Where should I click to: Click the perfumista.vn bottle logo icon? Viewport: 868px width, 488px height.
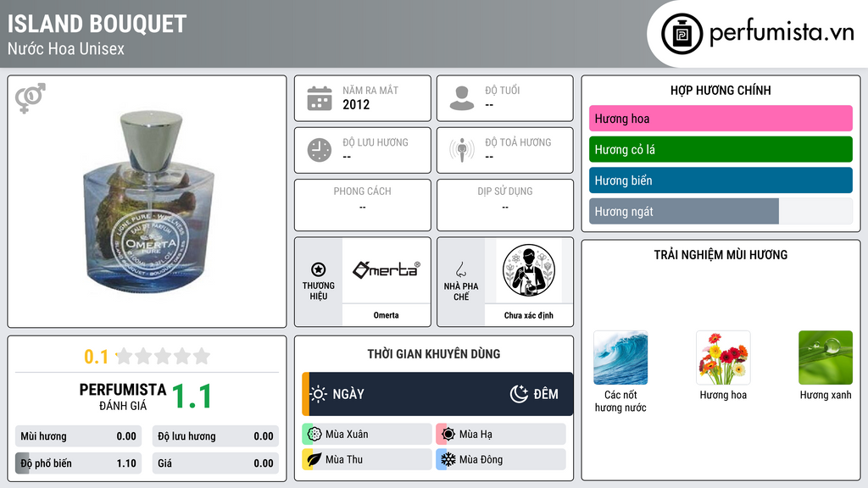point(682,34)
